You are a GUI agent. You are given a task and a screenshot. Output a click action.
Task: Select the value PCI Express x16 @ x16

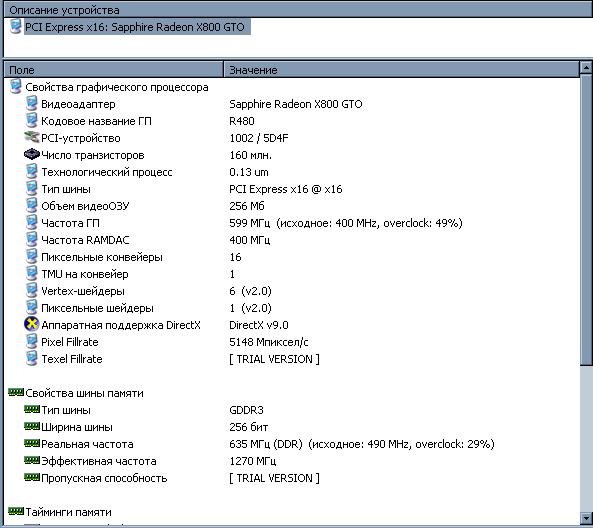(286, 189)
